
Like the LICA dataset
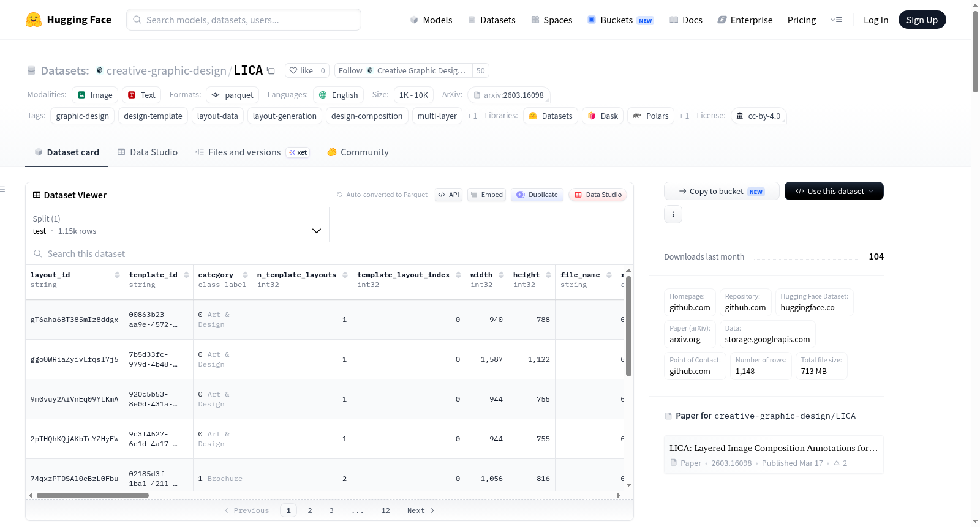pos(301,70)
